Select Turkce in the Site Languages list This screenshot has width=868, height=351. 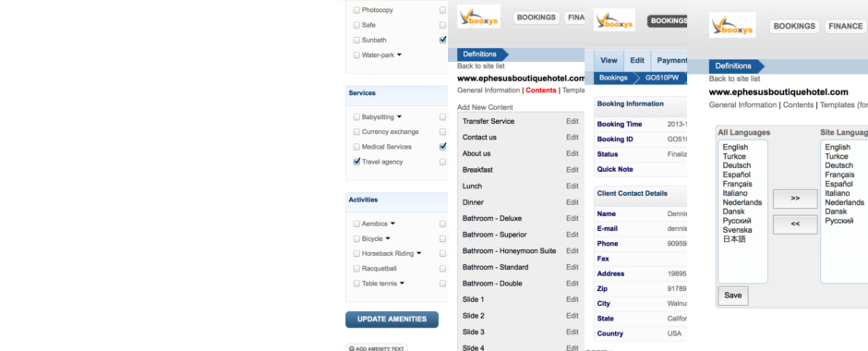click(x=837, y=157)
